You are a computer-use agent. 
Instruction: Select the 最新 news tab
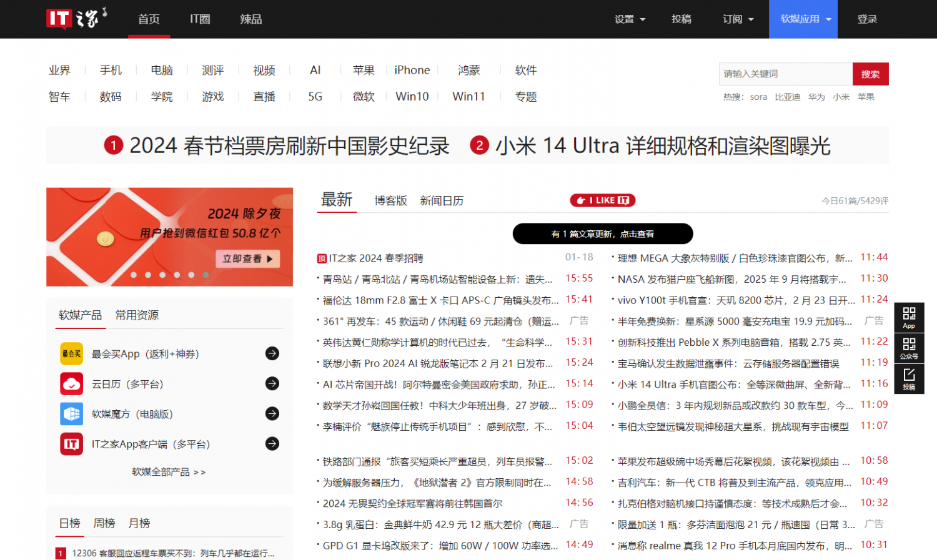[x=337, y=200]
